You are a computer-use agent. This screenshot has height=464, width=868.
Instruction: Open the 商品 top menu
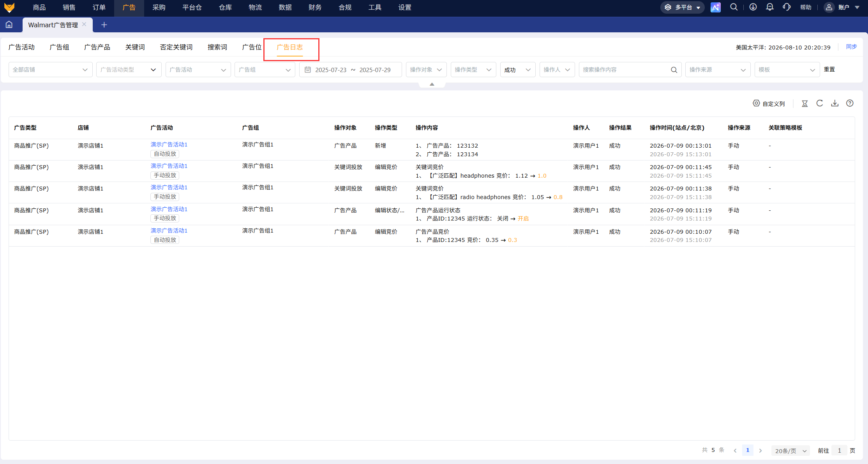tap(39, 7)
